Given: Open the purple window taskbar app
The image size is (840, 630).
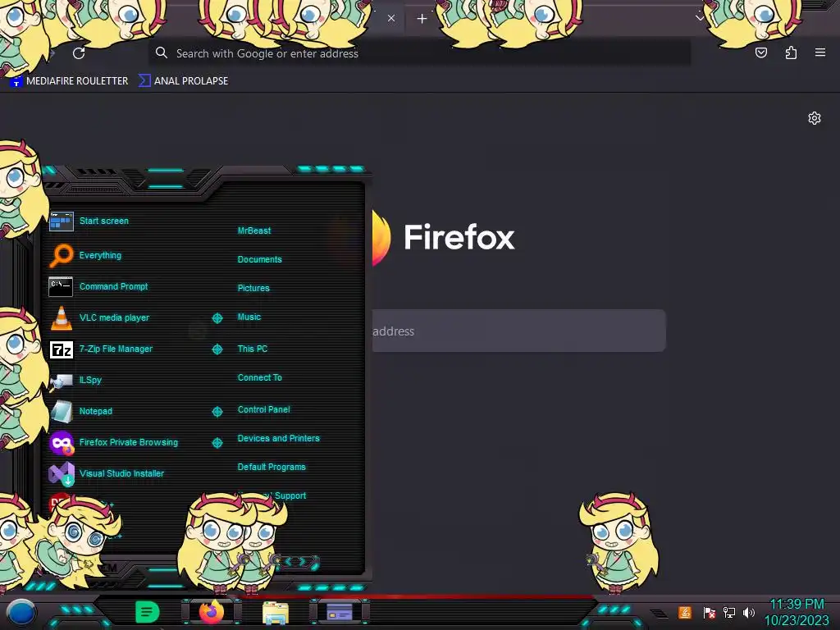Looking at the screenshot, I should [340, 612].
